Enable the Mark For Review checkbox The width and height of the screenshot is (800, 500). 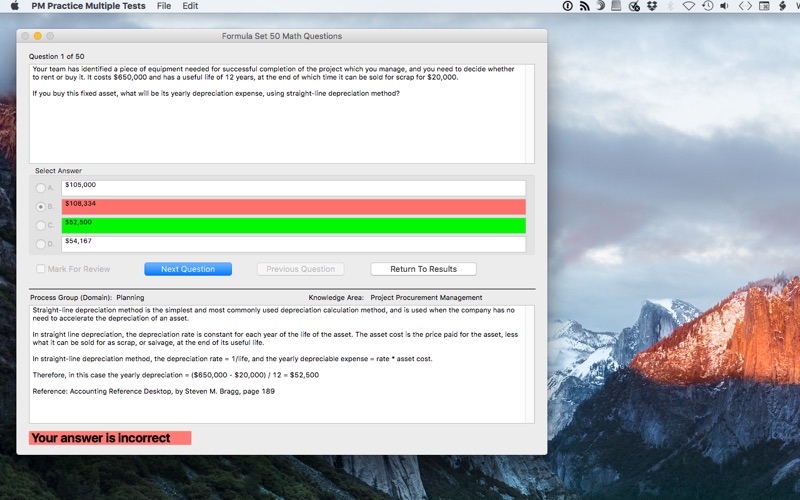[40, 269]
